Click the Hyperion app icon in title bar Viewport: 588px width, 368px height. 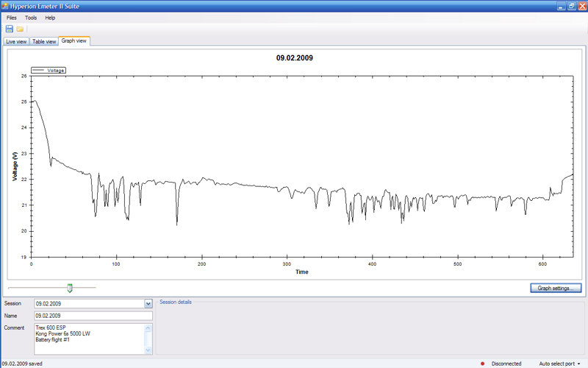(x=6, y=5)
